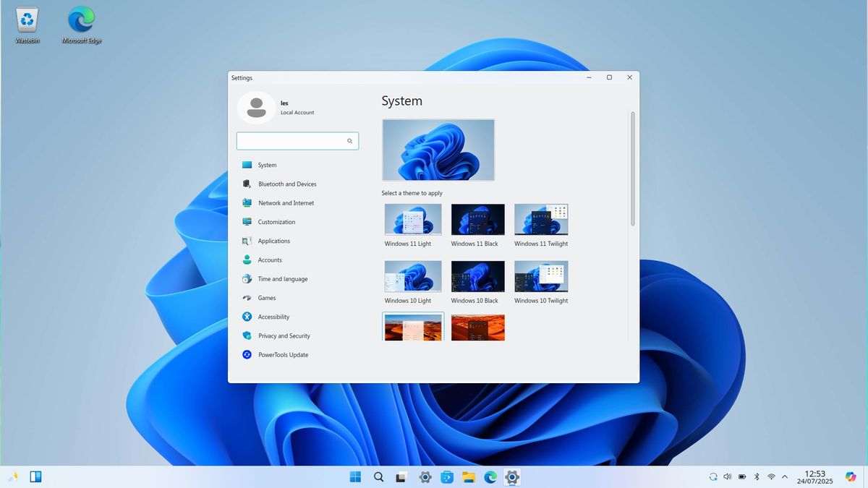Click the Accounts icon in sidebar
The image size is (868, 488).
247,260
